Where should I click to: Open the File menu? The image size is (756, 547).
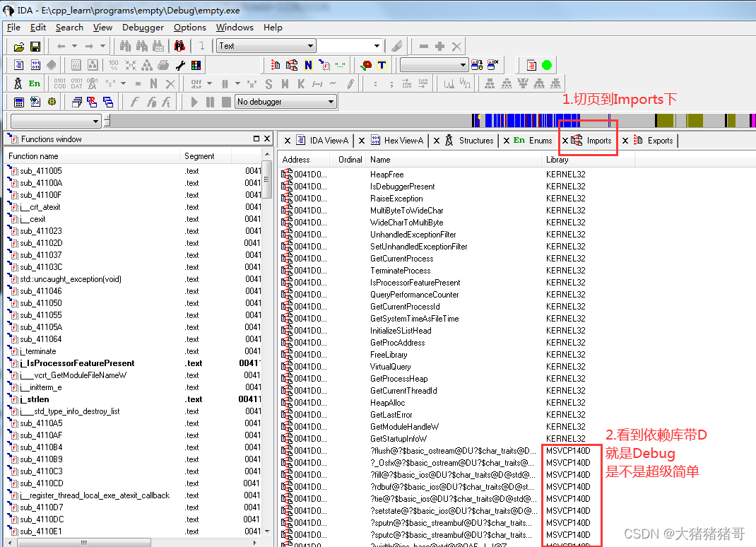pyautogui.click(x=13, y=28)
